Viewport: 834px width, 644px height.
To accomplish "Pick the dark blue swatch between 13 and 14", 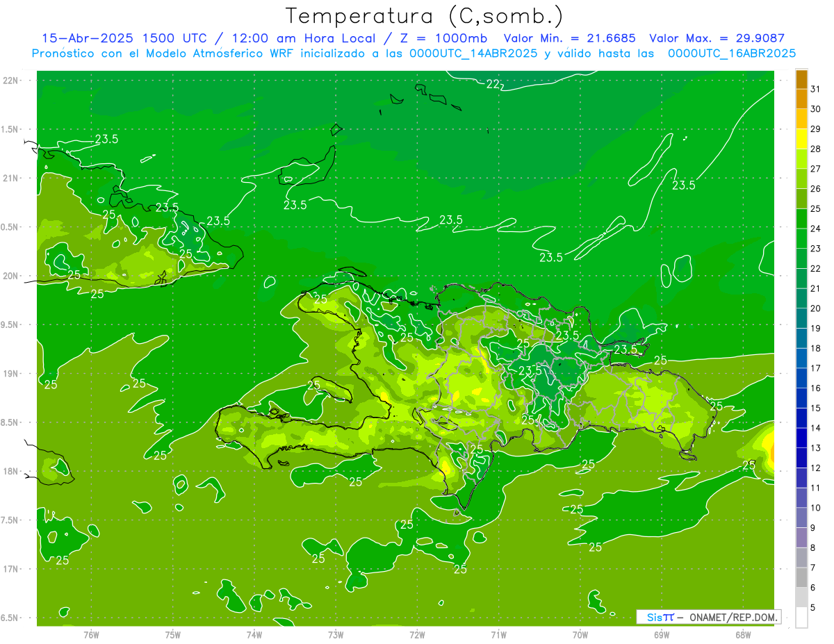I will click(x=801, y=438).
